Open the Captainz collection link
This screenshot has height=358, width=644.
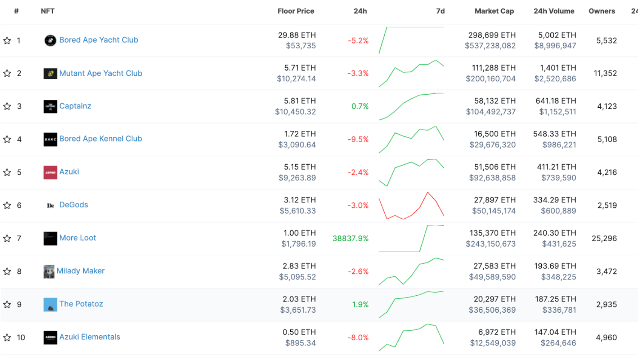tap(75, 106)
